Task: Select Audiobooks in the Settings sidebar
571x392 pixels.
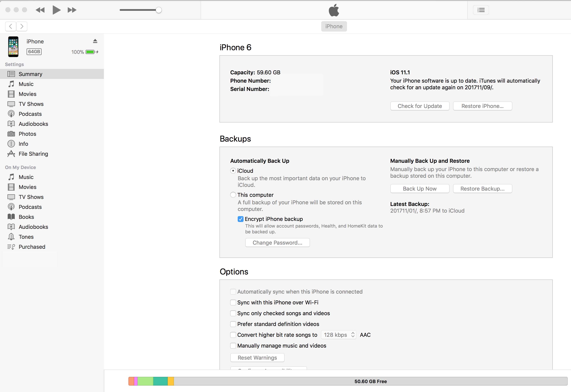Action: click(33, 124)
